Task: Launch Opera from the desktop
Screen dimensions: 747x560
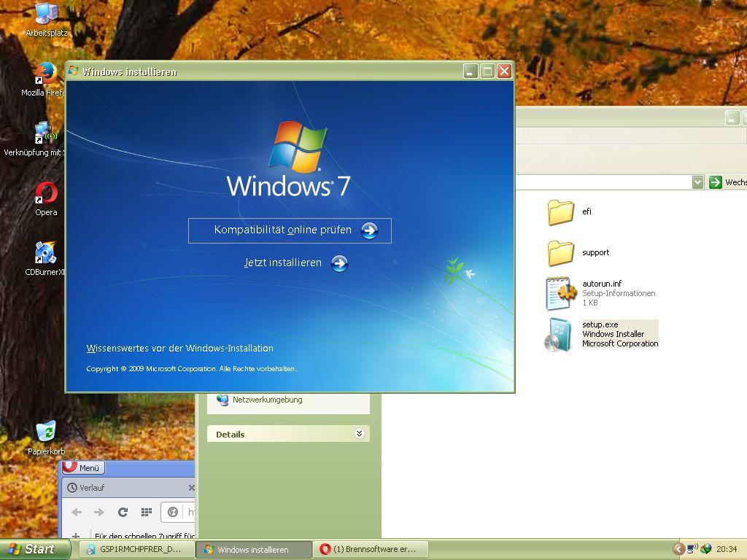Action: click(46, 193)
